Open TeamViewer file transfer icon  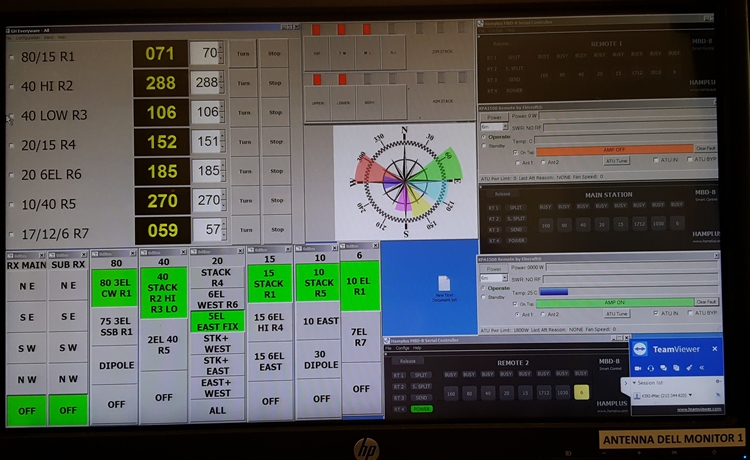(676, 368)
